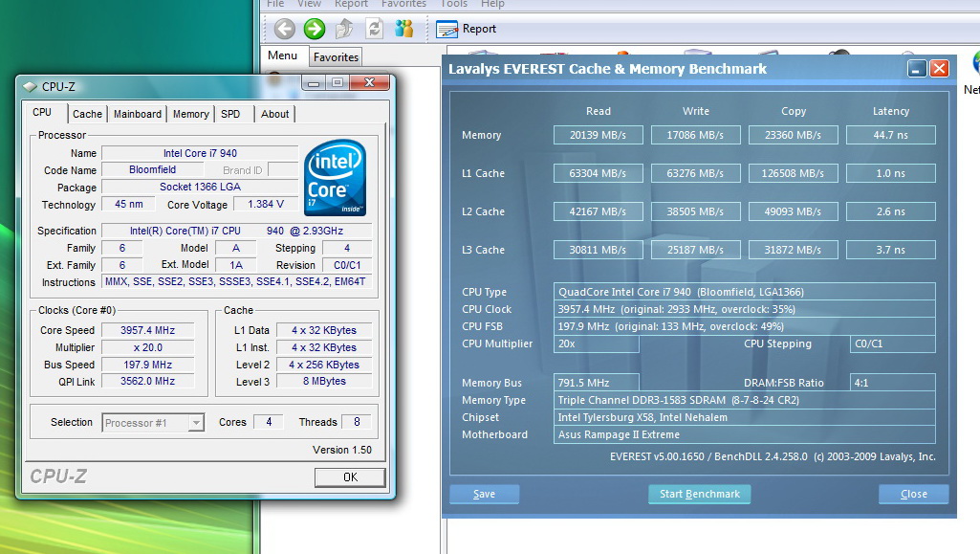Click the CPU Clock value in benchmark dialog

click(x=745, y=309)
